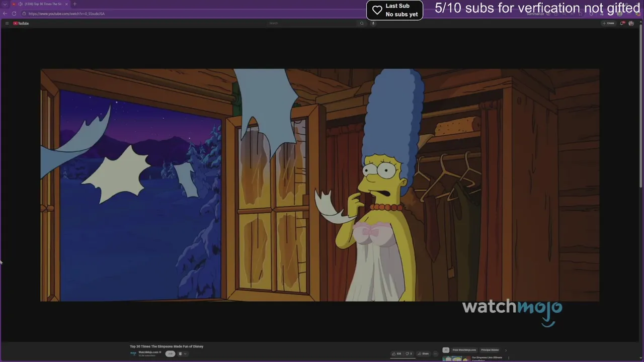Mute the tab using speaker icon
The height and width of the screenshot is (362, 644).
click(x=20, y=4)
